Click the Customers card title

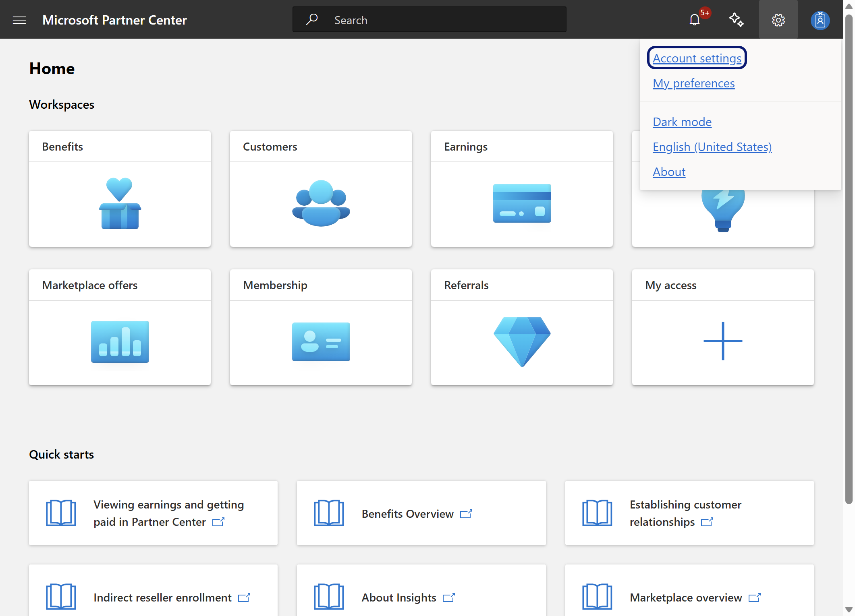pyautogui.click(x=270, y=147)
